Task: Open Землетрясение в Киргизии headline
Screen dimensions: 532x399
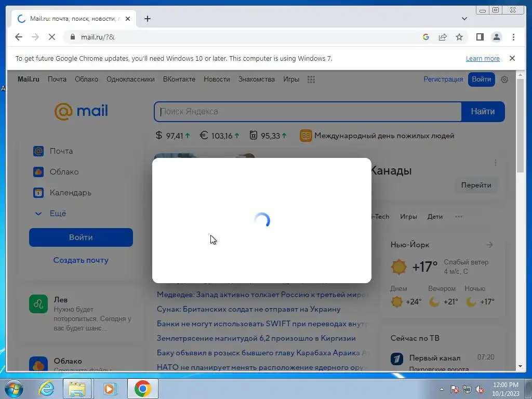Action: (256, 338)
